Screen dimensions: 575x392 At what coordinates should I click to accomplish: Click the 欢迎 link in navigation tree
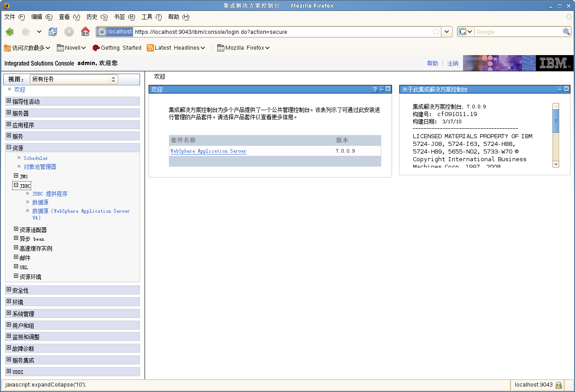(20, 89)
